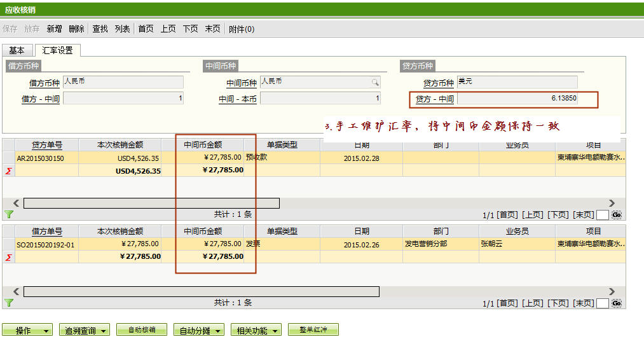The height and width of the screenshot is (353, 644).
Task: Open the 操作 dropdown button
Action: tap(27, 330)
